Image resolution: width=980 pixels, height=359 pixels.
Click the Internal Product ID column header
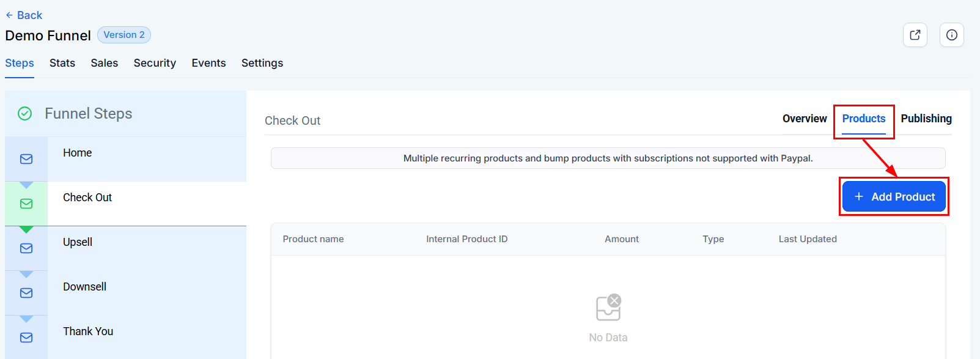[467, 239]
